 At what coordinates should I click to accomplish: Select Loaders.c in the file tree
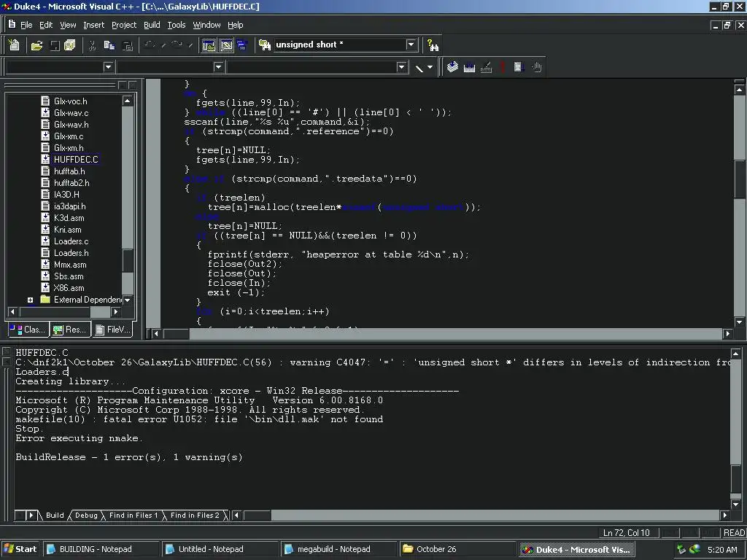click(71, 241)
